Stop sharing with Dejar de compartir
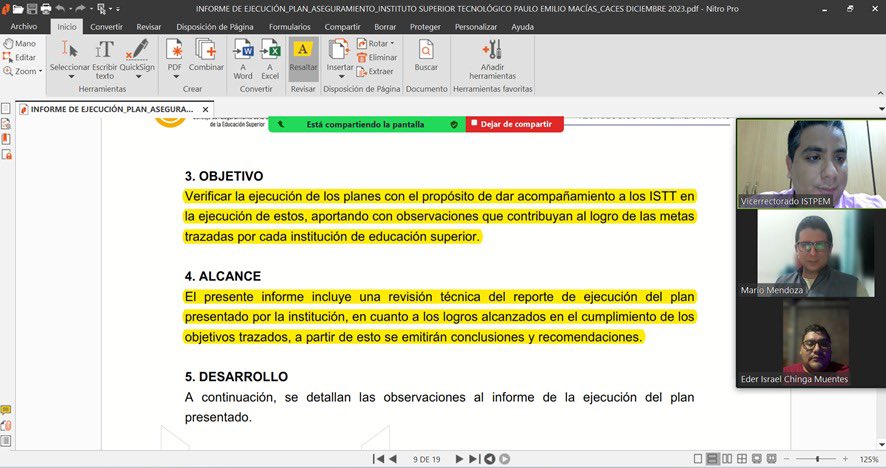Viewport: 886px width, 468px height. tap(515, 124)
